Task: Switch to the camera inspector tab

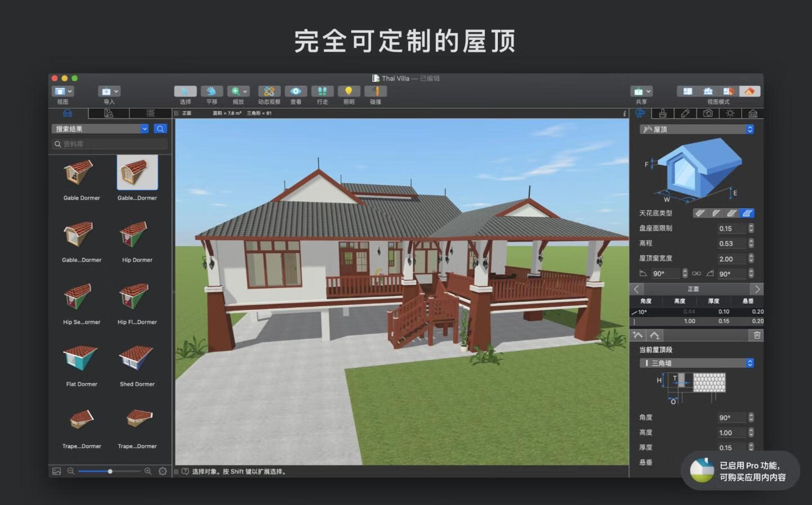Action: pos(708,113)
